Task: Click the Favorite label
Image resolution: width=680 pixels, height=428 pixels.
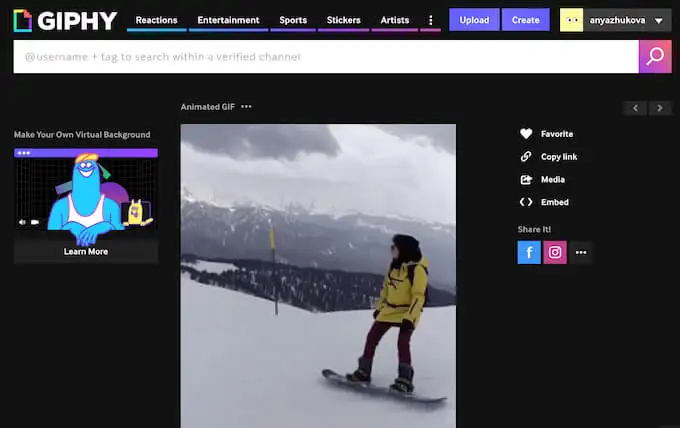Action: click(557, 134)
